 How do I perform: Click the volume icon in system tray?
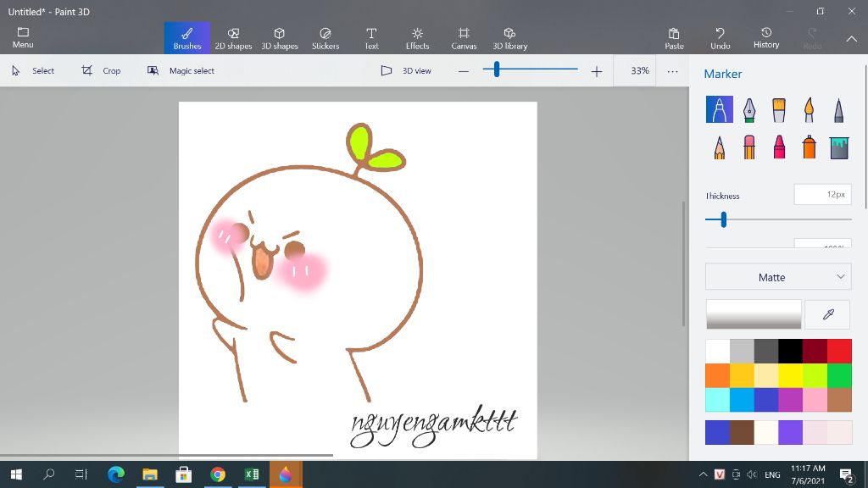coord(751,474)
